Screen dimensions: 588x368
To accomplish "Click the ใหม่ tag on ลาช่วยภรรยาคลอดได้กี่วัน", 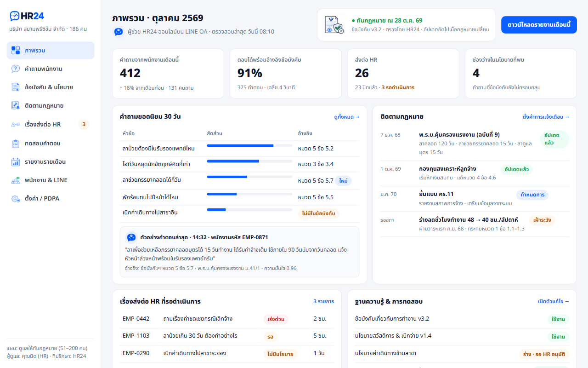I will pyautogui.click(x=343, y=181).
